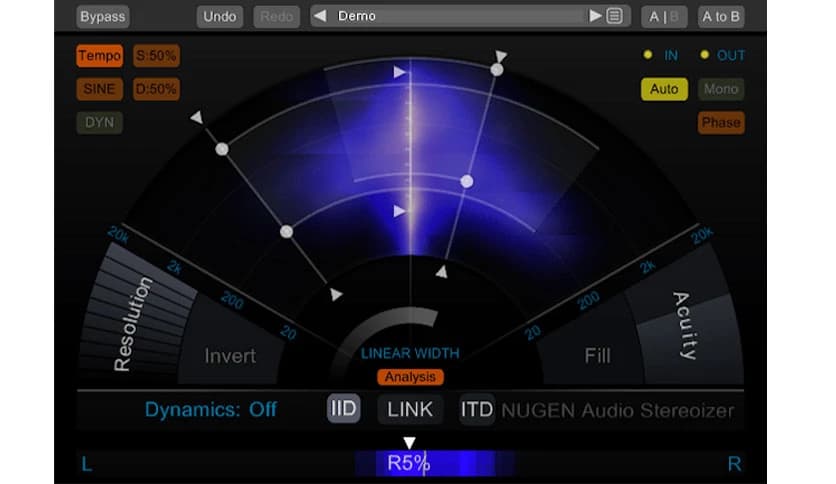
Task: Select the upper-left band handle circle
Action: [x=222, y=149]
